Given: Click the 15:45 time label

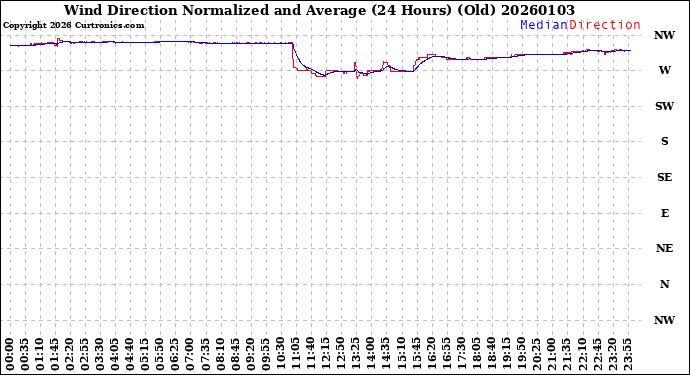Looking at the screenshot, I should (x=416, y=354).
